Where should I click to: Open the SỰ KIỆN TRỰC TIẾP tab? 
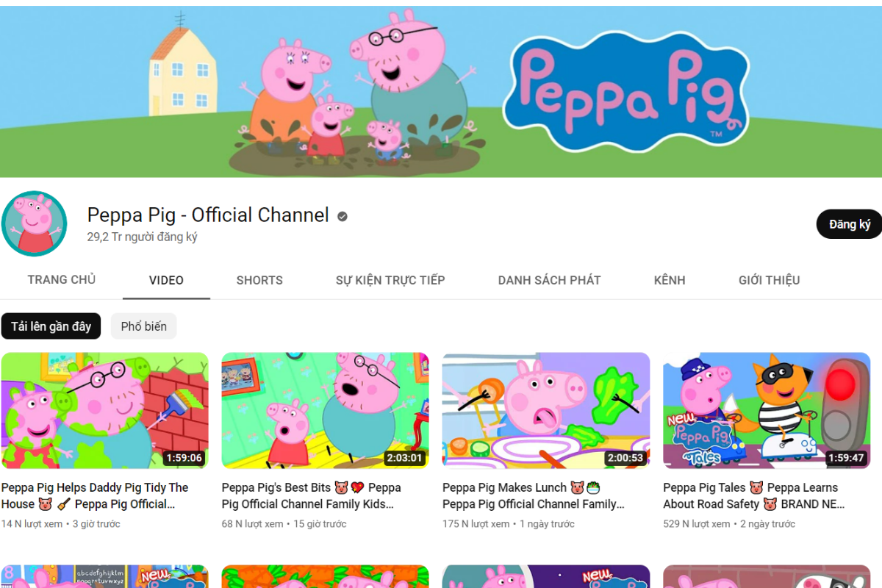pos(390,280)
